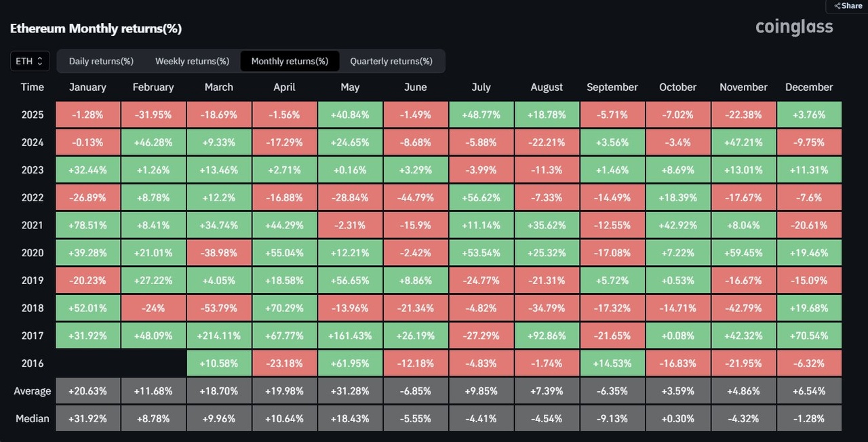Click the +31.28% May average cell
The width and height of the screenshot is (868, 442).
coord(350,391)
